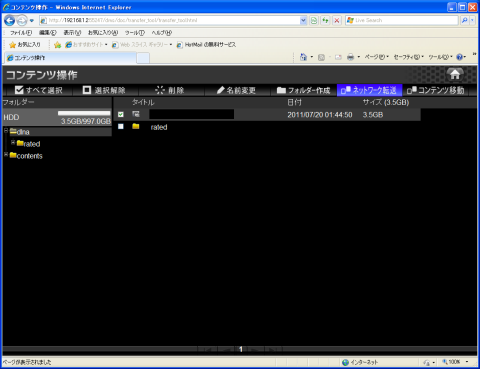
Task: Uncheck the checkbox on the 3.5GB video row
Action: 121,114
